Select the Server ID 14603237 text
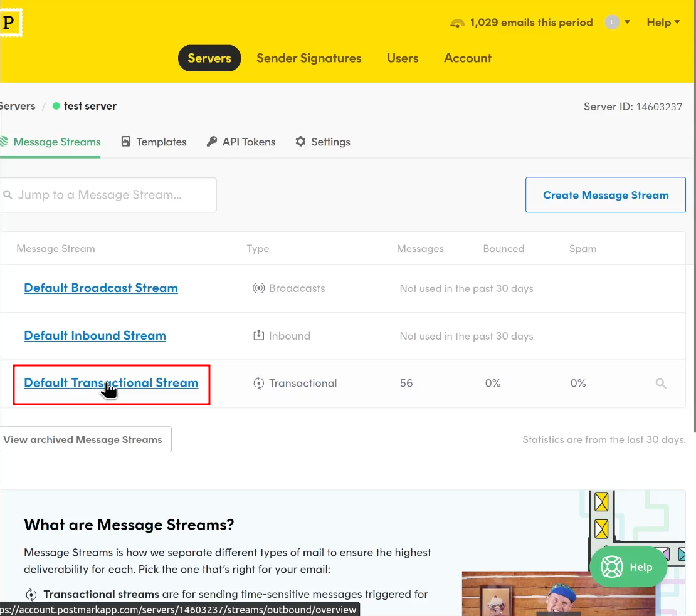Image resolution: width=696 pixels, height=616 pixels. 633,107
